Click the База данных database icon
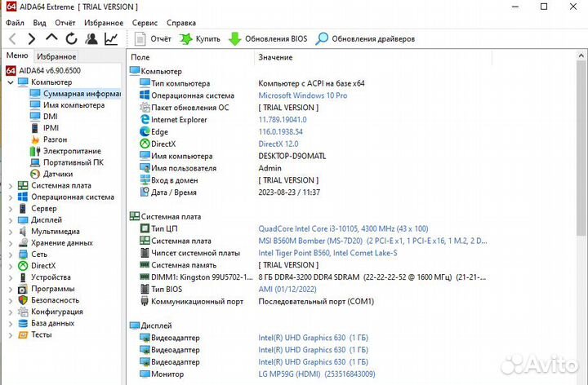Screen dimensions: 588x385 coord(23,323)
